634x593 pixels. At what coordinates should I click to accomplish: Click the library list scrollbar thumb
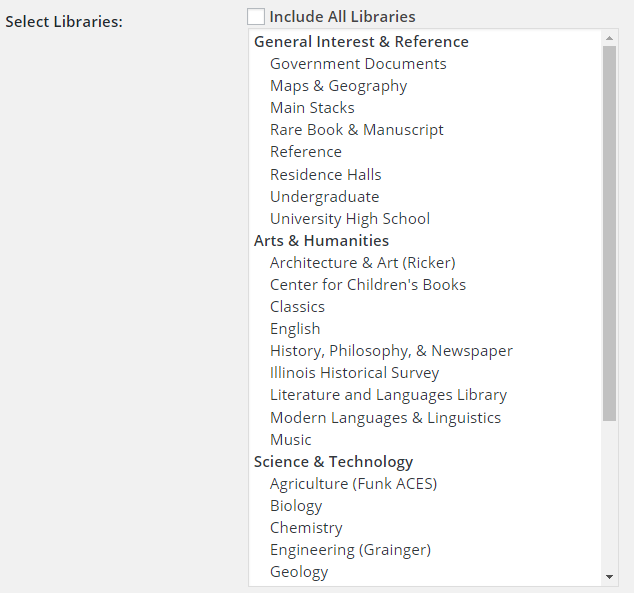610,232
